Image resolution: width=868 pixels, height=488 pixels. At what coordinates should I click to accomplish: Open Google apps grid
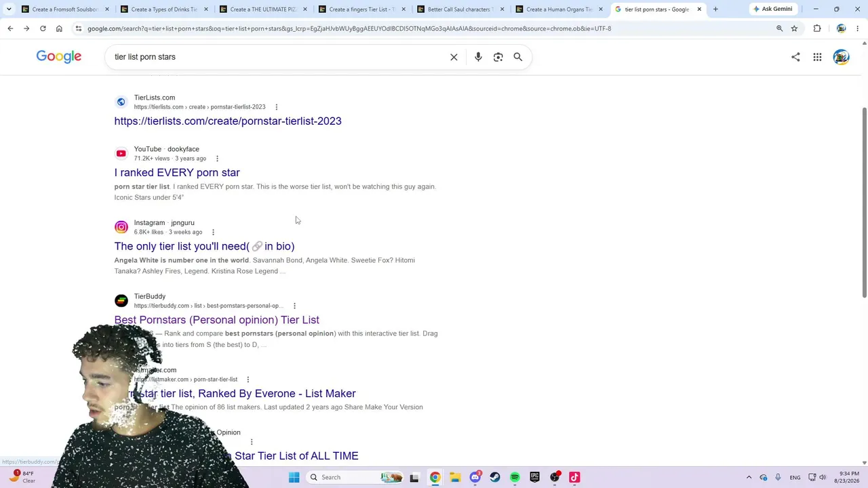(818, 57)
